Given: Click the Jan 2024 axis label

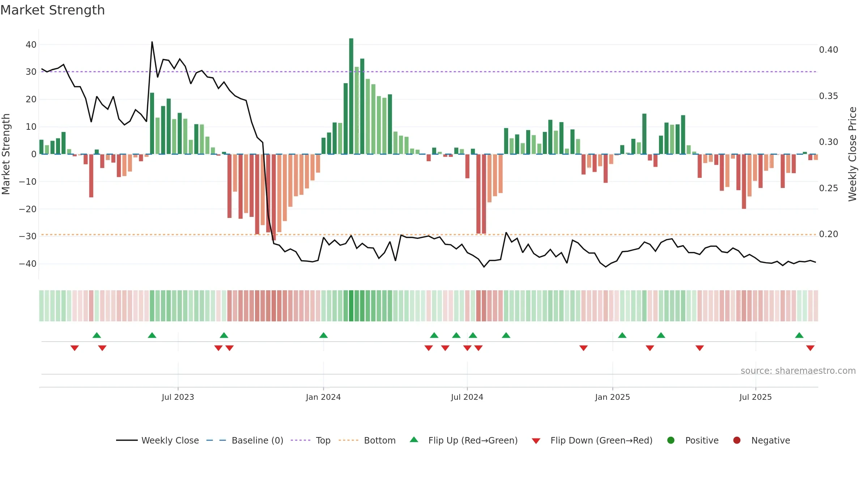Looking at the screenshot, I should (x=323, y=397).
